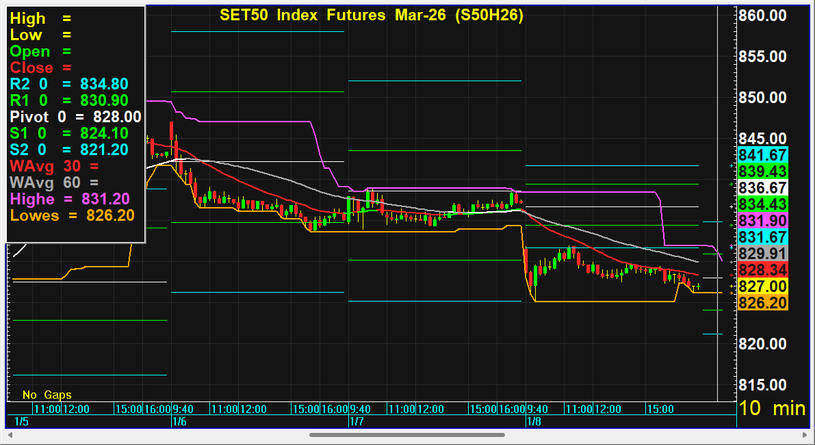Click the 10 min timeframe label
This screenshot has width=815, height=445.
pos(773,408)
